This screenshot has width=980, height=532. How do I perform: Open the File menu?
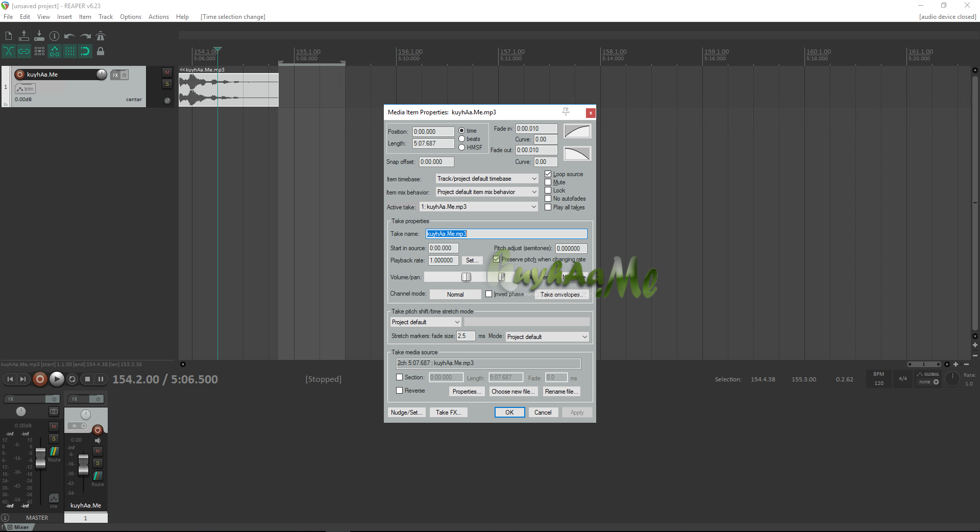[x=8, y=17]
